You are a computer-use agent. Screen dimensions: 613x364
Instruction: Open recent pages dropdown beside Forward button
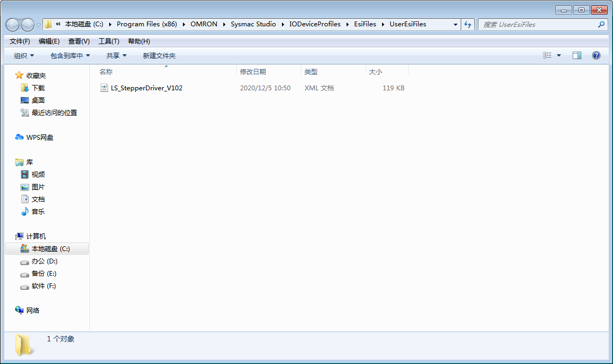[x=38, y=25]
